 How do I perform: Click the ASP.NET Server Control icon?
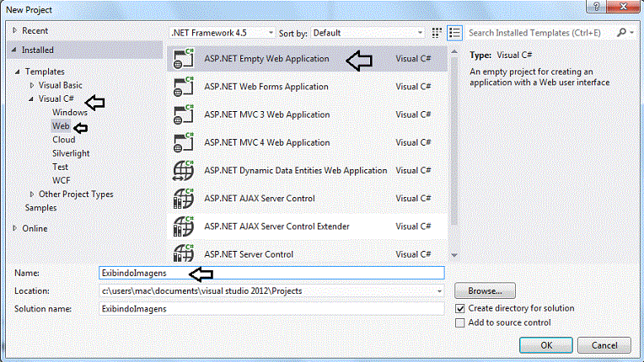[x=183, y=253]
